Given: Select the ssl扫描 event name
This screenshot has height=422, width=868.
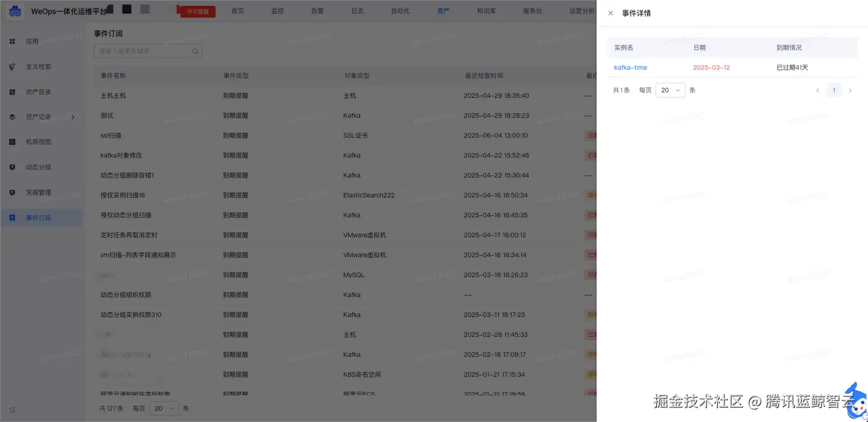Looking at the screenshot, I should coord(111,136).
